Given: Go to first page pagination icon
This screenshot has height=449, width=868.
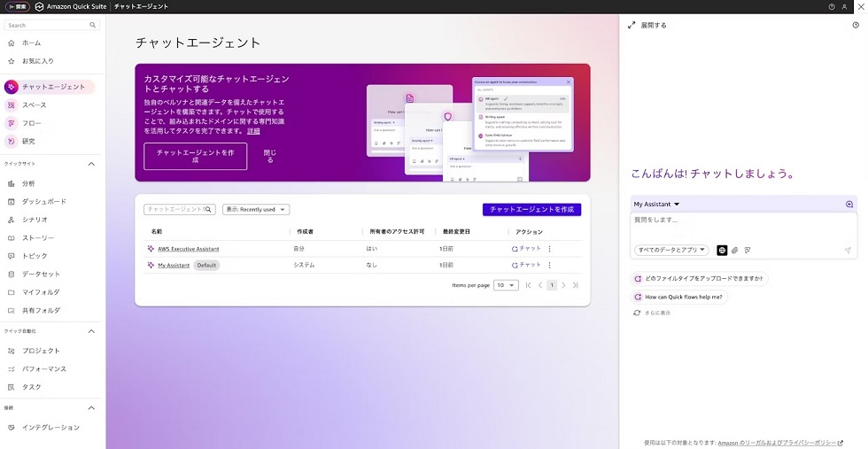Looking at the screenshot, I should coord(528,285).
